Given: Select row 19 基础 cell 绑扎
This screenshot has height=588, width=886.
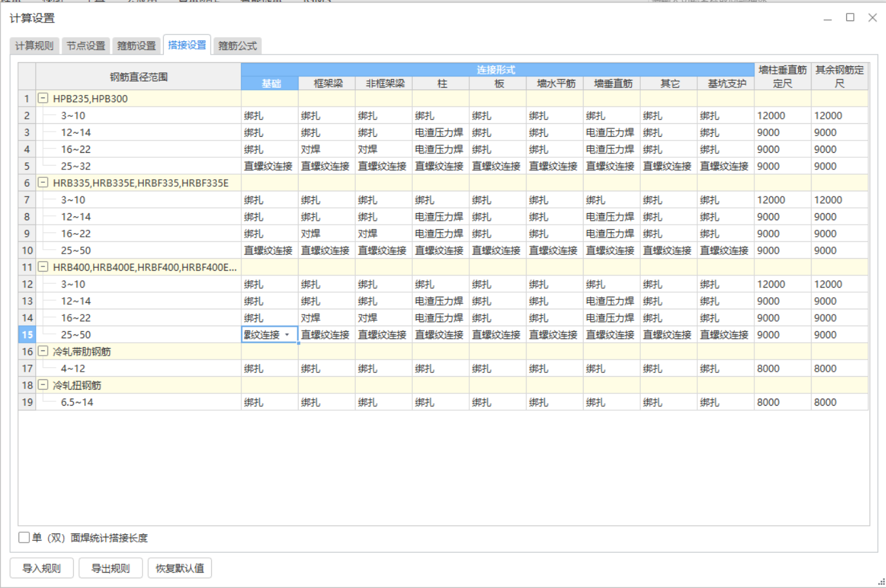Looking at the screenshot, I should (270, 402).
